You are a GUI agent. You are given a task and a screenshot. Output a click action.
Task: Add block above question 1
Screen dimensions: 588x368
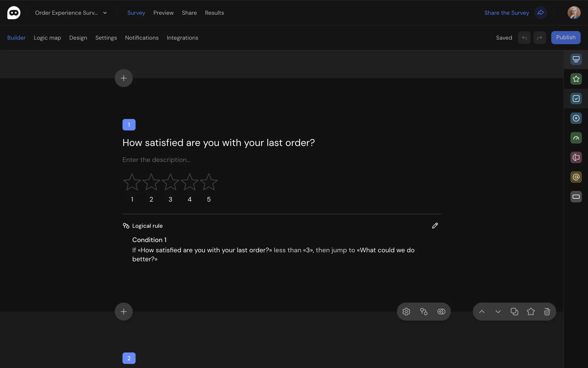123,78
